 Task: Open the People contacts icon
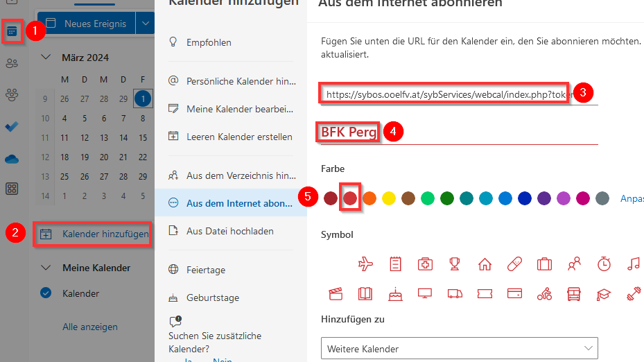coord(12,63)
